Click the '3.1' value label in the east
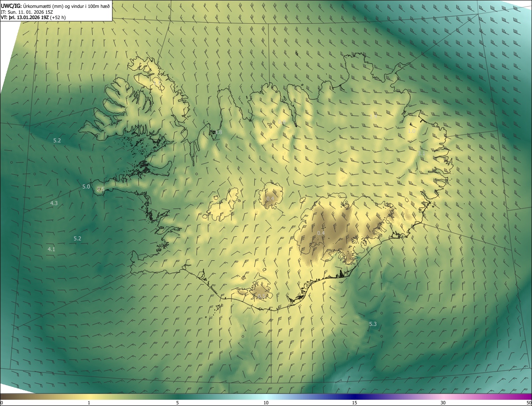532x406 pixels. pyautogui.click(x=421, y=154)
